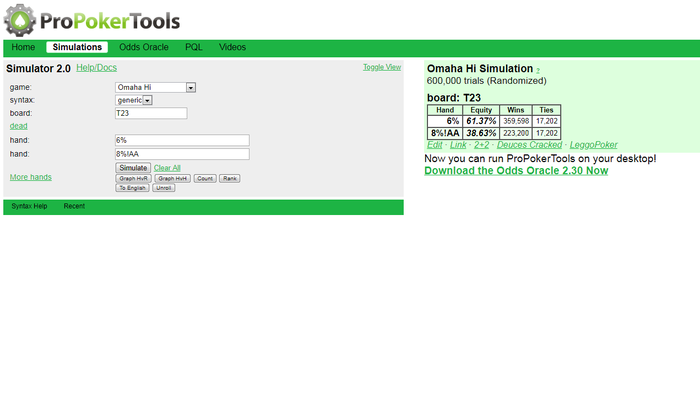Click the board input field containing T23
Viewport: 700px width, 408px height.
click(151, 113)
